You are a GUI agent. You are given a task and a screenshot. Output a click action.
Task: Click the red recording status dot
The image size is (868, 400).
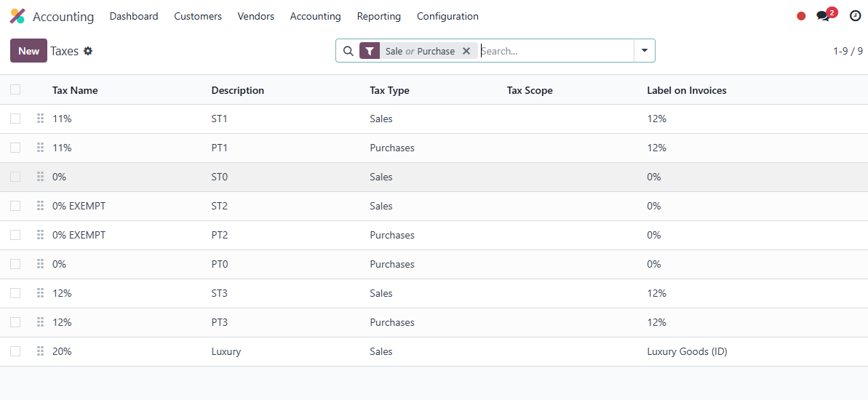pyautogui.click(x=801, y=16)
